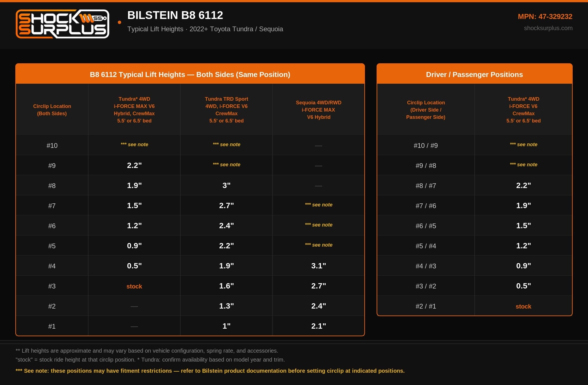Viewport: 588px width, 385px height.
Task: Select the "Circlip Location (Both Sides)" column header
Action: coord(52,110)
